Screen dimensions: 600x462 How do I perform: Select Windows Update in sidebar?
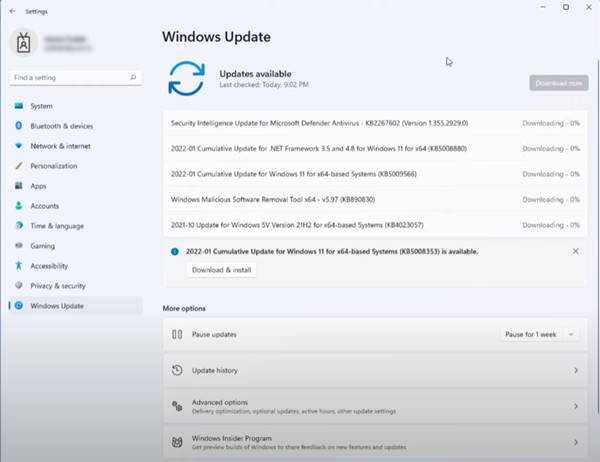(76, 305)
